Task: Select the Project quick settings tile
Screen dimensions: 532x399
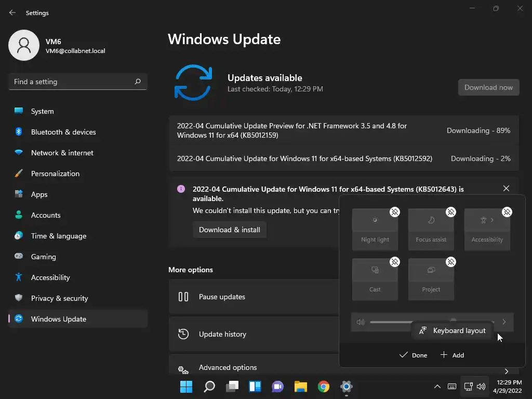Action: 431,279
